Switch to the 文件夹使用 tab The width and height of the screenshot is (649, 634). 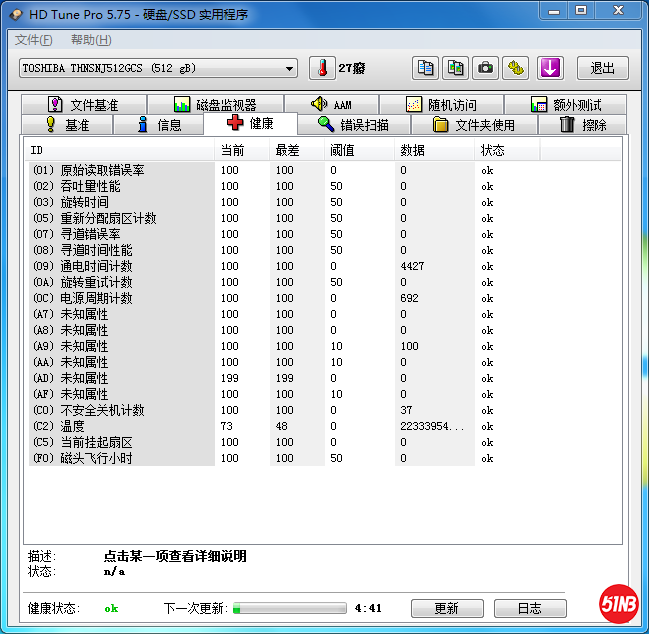click(473, 125)
